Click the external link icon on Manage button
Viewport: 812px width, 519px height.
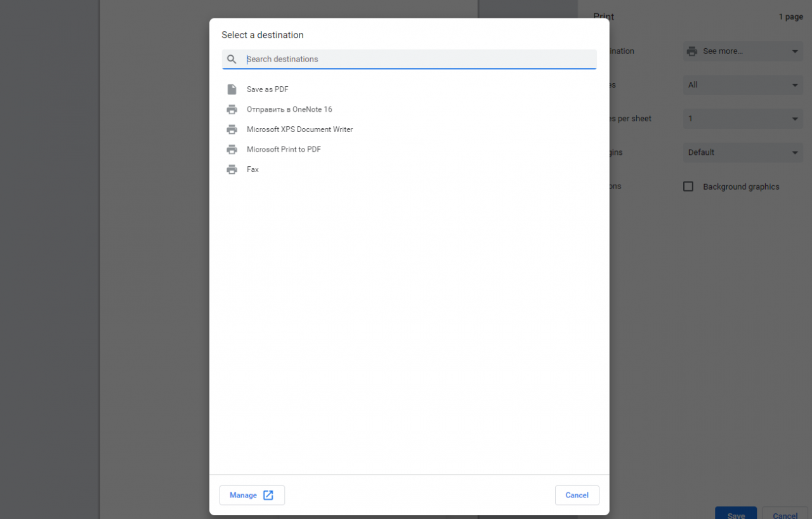tap(269, 495)
